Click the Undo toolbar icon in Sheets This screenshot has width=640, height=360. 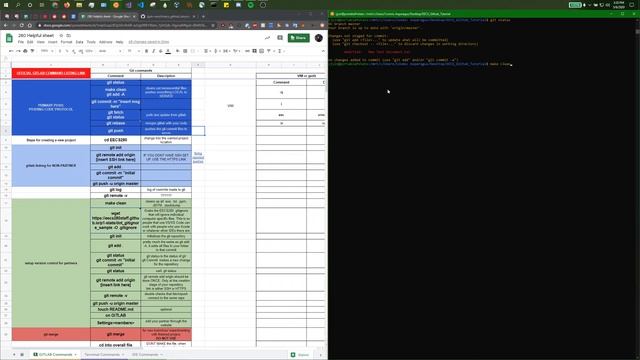point(11,51)
